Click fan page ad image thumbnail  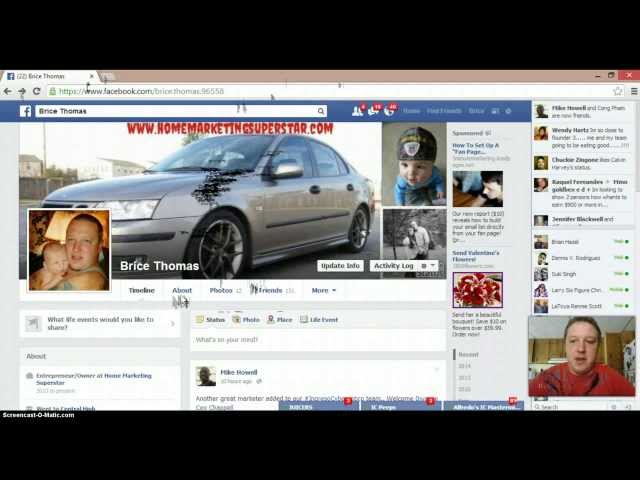(478, 189)
